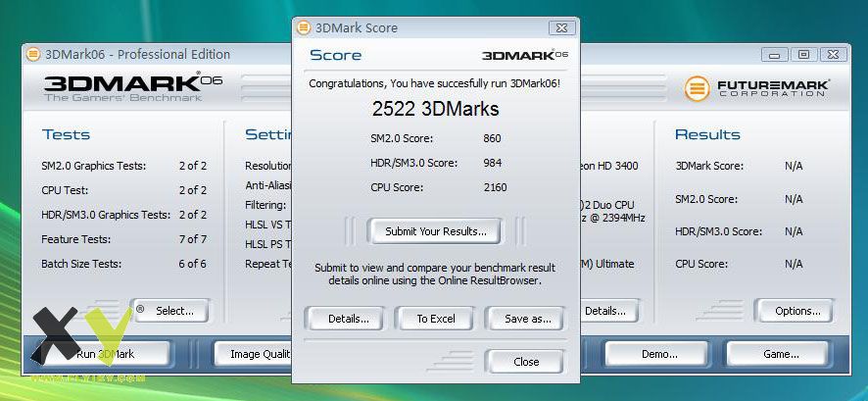The width and height of the screenshot is (868, 401).
Task: Open Details in the 3DMark Score dialog
Action: click(348, 319)
